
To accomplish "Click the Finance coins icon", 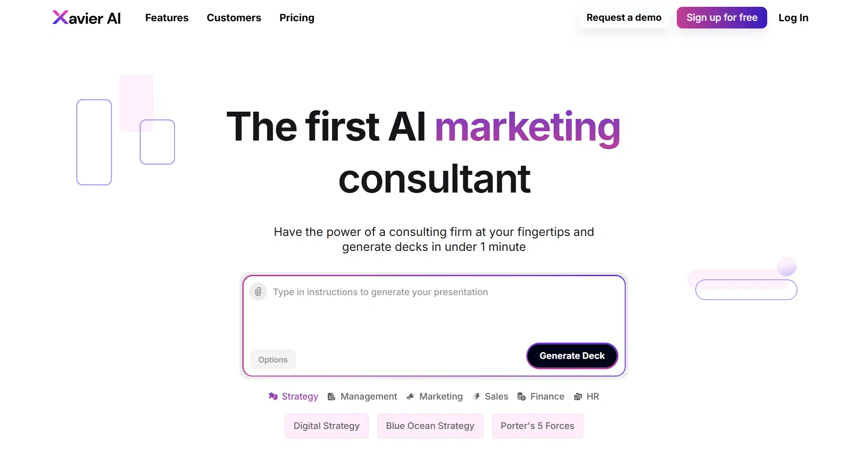I will [x=521, y=396].
